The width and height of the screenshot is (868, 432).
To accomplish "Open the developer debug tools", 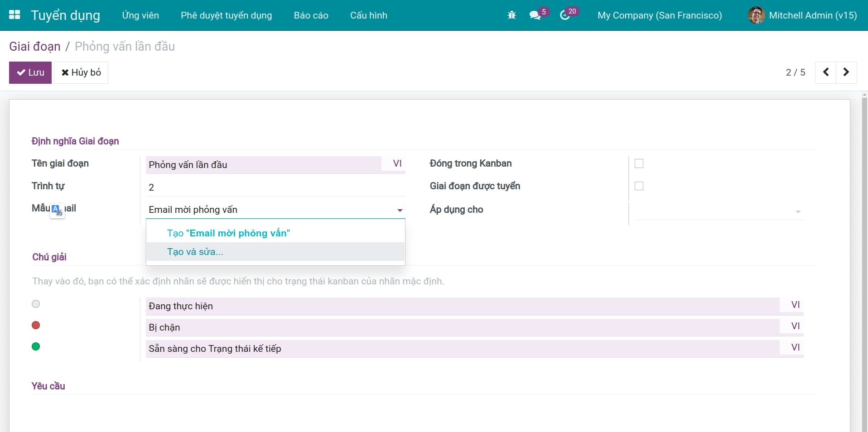I will [511, 15].
